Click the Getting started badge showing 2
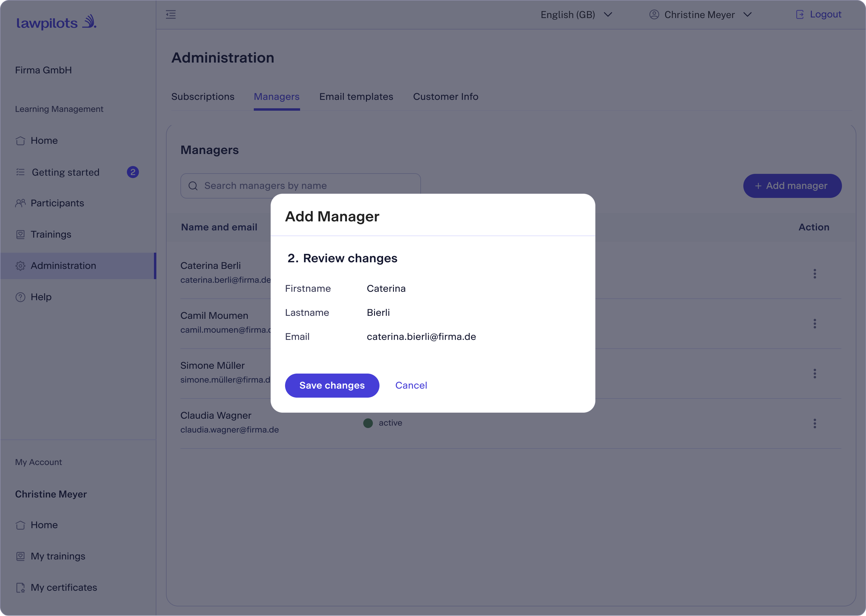The height and width of the screenshot is (616, 866). (133, 172)
